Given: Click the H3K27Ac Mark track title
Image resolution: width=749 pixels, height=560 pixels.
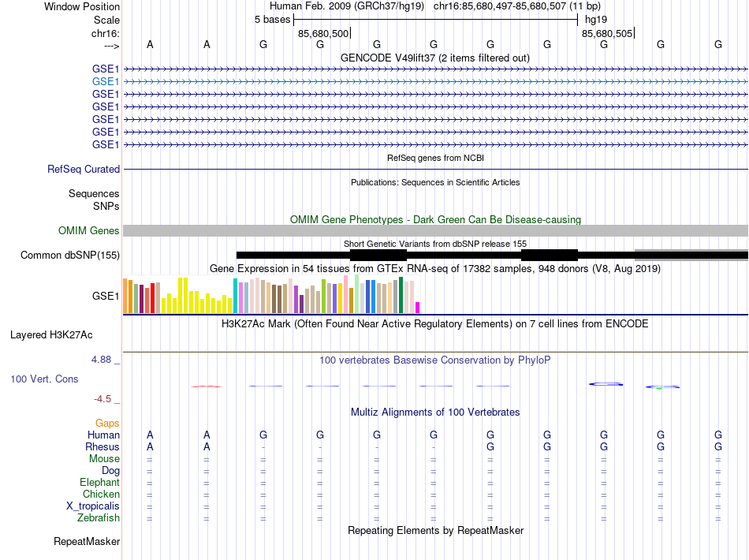Looking at the screenshot, I should (x=435, y=324).
